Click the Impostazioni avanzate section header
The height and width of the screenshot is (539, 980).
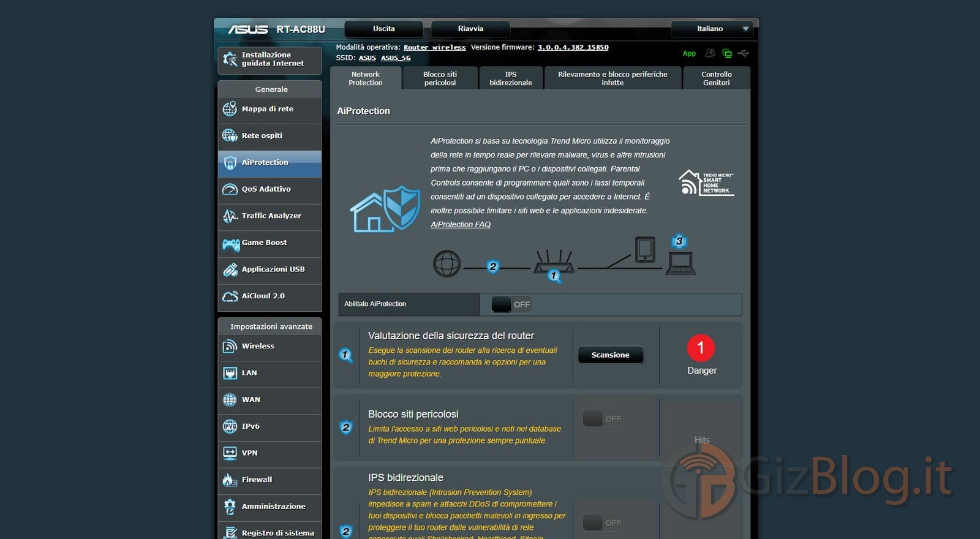[x=270, y=326]
